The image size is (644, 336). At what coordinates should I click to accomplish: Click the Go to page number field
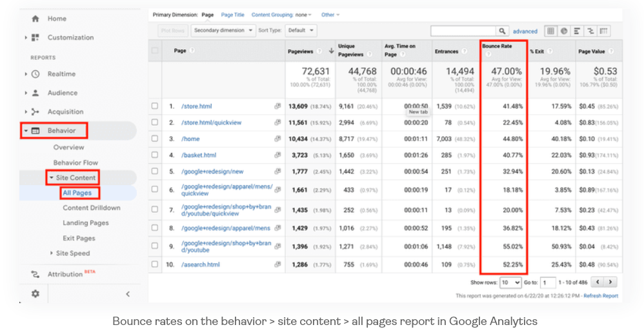point(548,282)
